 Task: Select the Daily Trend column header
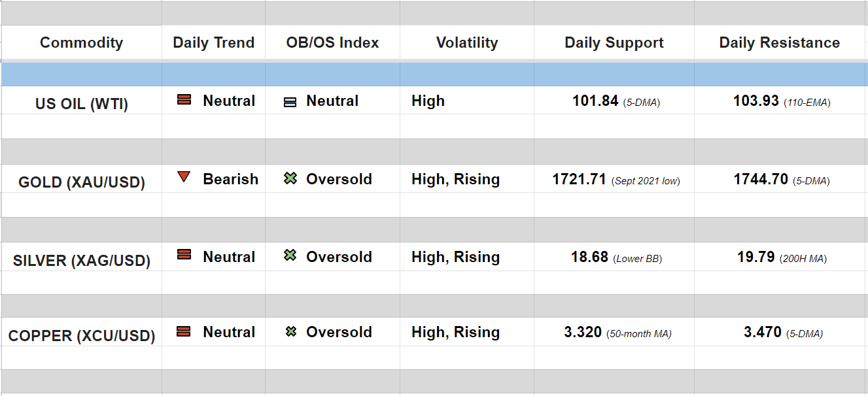tap(213, 42)
